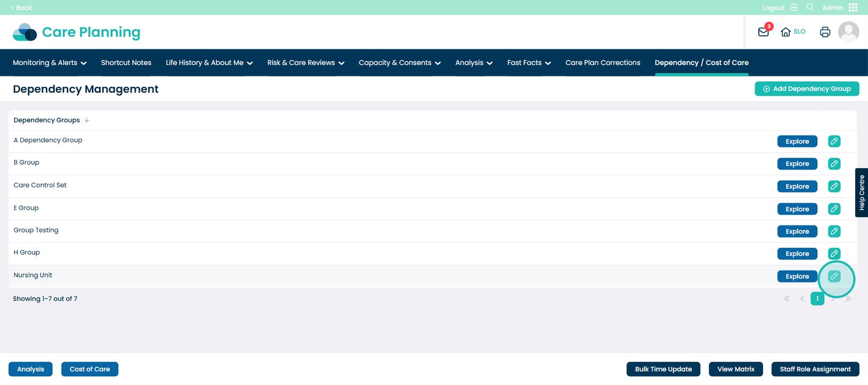Image resolution: width=868 pixels, height=385 pixels.
Task: Go to the Shortcut Notes tab
Action: pyautogui.click(x=126, y=63)
